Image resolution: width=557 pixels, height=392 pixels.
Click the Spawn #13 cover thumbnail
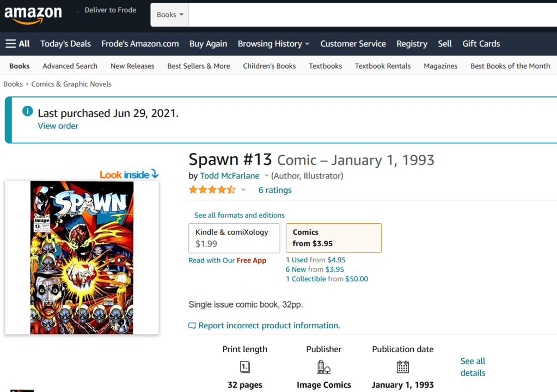click(x=81, y=257)
